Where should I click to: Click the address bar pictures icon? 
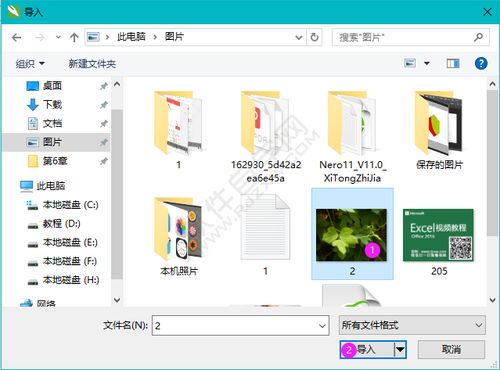point(93,37)
